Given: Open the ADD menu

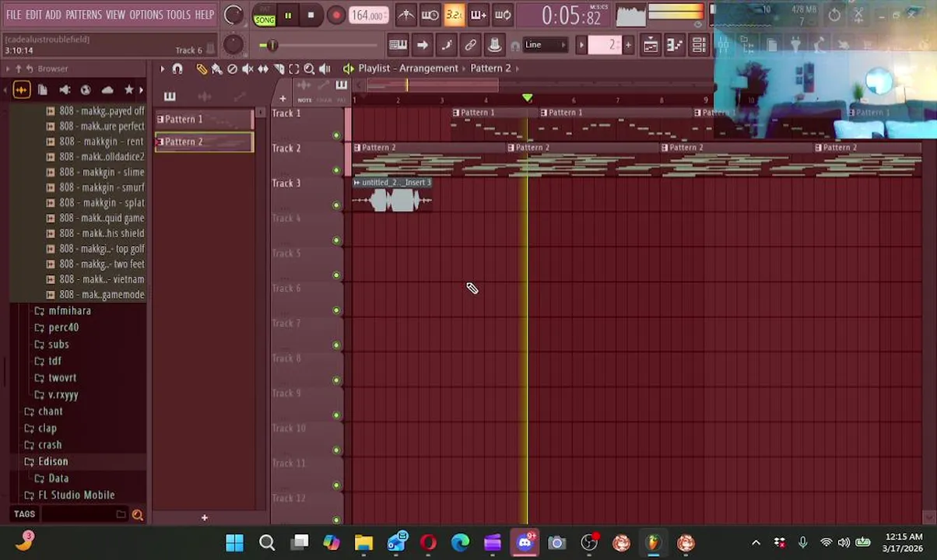Looking at the screenshot, I should point(53,15).
